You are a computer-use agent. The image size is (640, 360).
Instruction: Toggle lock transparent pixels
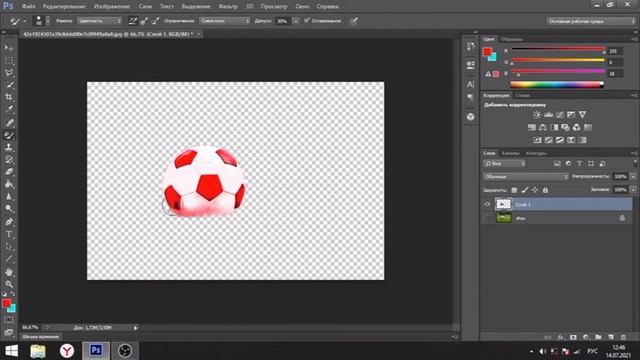pyautogui.click(x=514, y=190)
